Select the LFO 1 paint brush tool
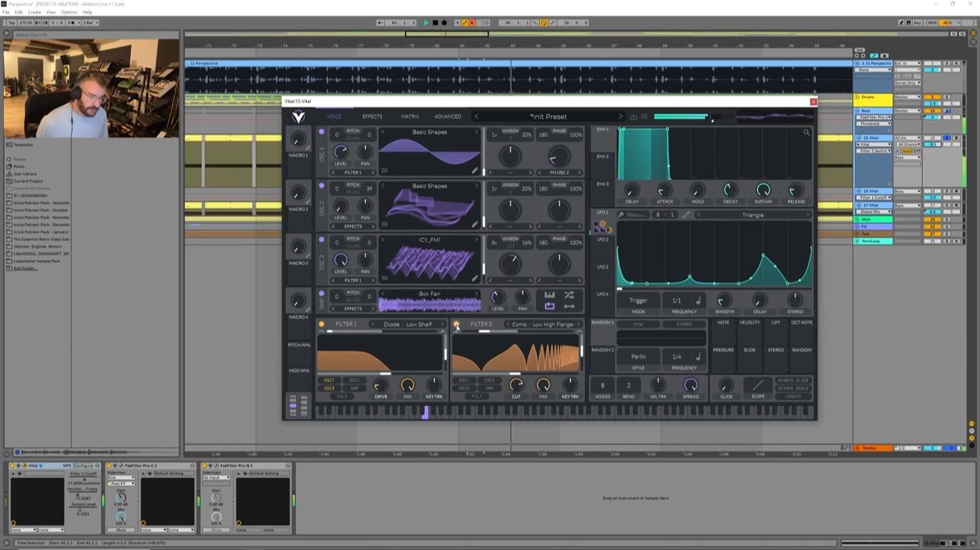This screenshot has width=980, height=550. click(x=621, y=215)
